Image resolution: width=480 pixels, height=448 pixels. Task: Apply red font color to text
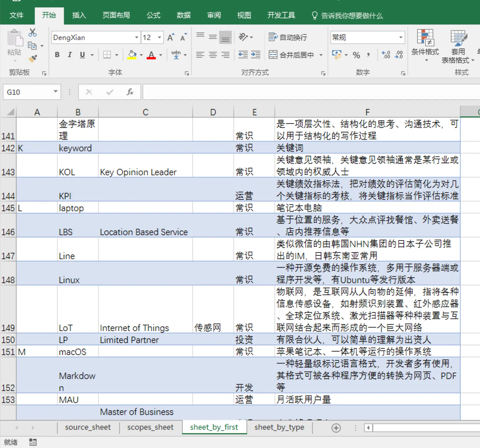(x=152, y=55)
